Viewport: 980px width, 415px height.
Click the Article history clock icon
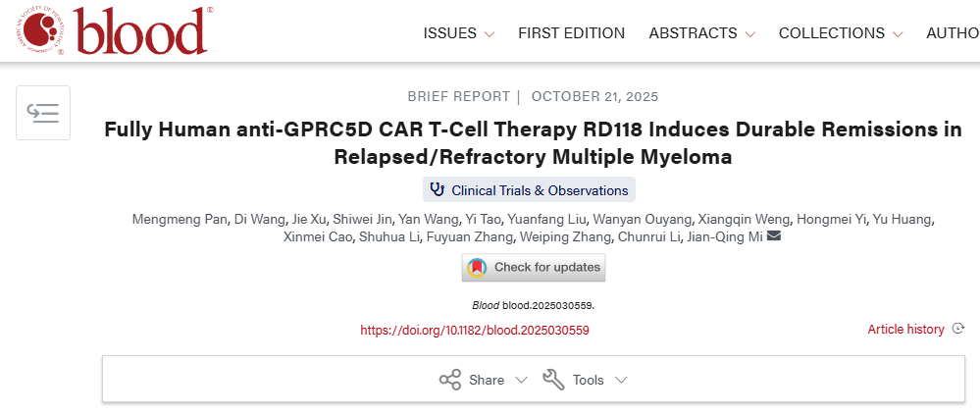(958, 330)
